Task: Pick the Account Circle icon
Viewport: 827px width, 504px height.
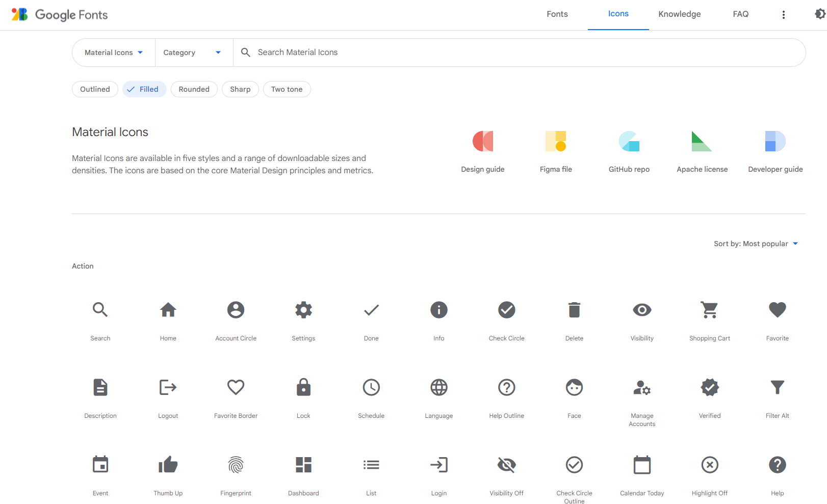Action: pos(236,310)
